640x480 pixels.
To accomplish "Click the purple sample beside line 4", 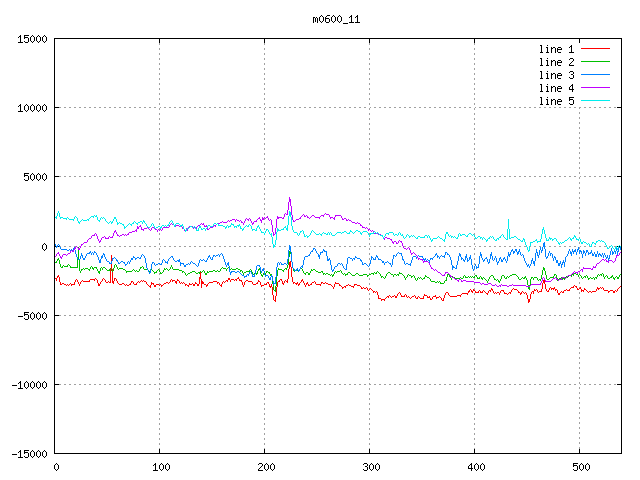I will [x=595, y=88].
